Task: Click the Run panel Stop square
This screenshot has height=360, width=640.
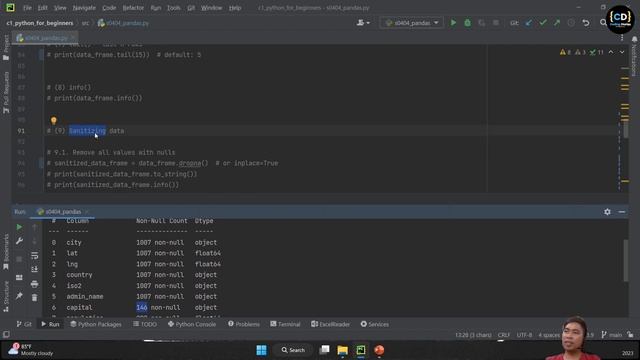Action: 19,259
